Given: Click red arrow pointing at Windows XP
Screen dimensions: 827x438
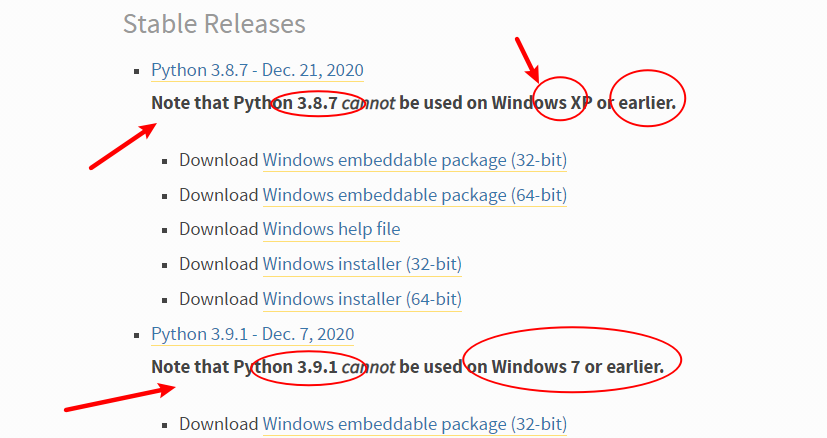Looking at the screenshot, I should (x=527, y=60).
